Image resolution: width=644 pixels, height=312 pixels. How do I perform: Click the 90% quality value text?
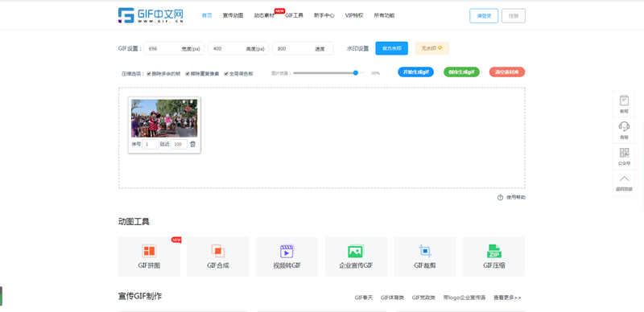[x=375, y=73]
